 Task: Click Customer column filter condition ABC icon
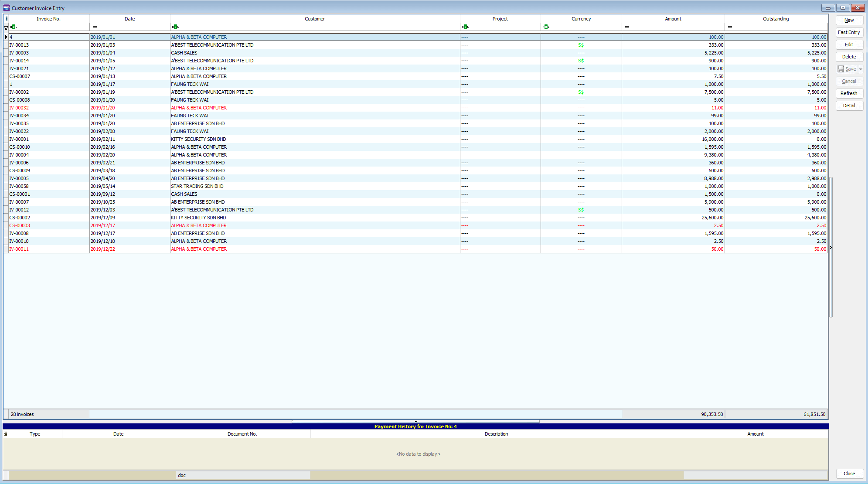175,27
